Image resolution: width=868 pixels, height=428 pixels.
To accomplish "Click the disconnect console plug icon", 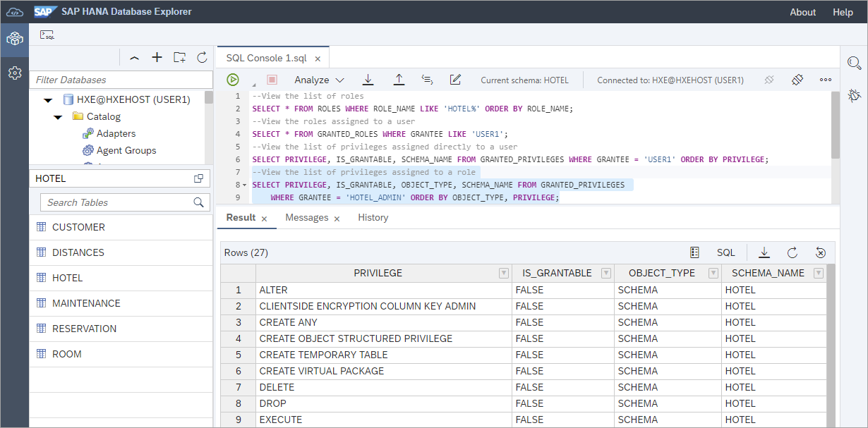I will click(769, 80).
